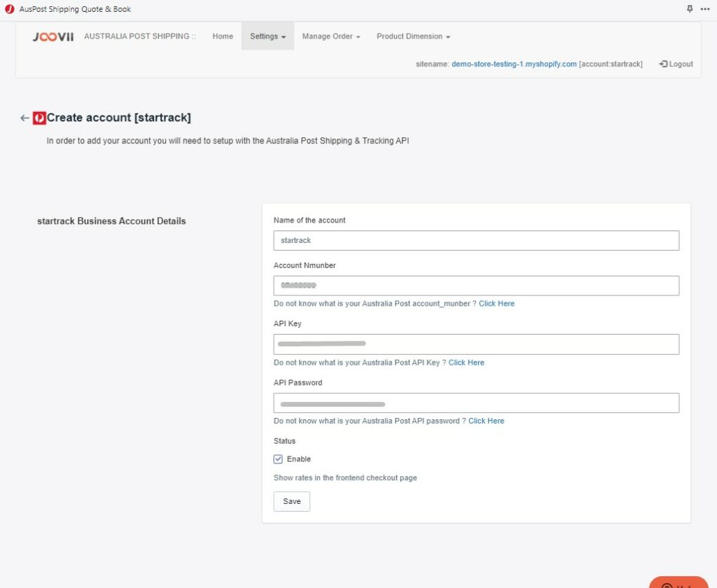Screen dimensions: 717x588
Task: Click the AusPost app logo in title bar
Action: [10, 9]
